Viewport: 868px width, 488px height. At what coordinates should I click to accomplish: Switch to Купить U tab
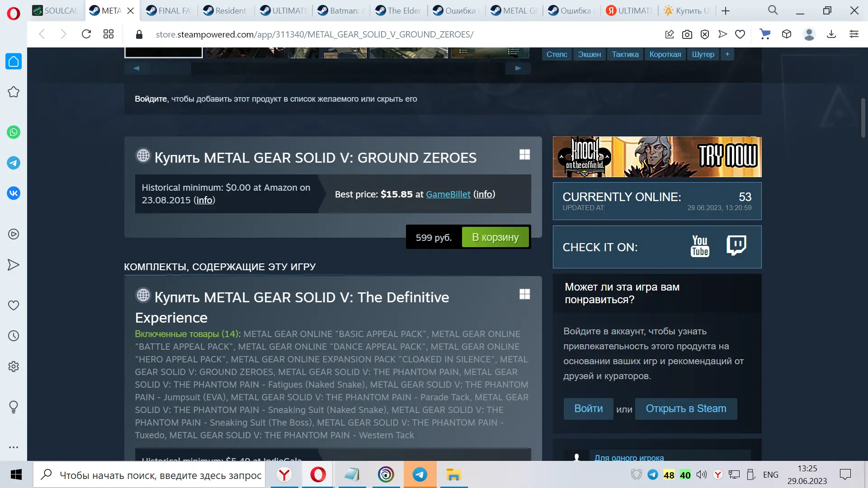687,11
